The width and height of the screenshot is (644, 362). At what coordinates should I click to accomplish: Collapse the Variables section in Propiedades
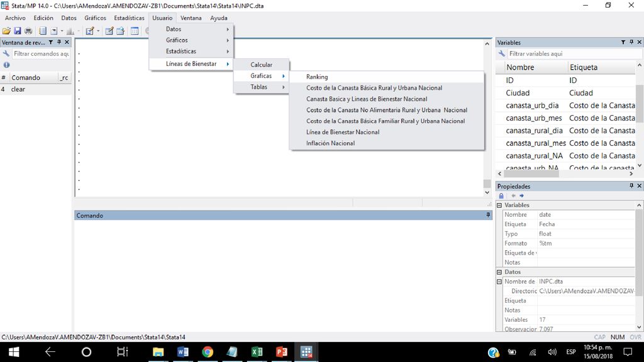[x=499, y=205]
